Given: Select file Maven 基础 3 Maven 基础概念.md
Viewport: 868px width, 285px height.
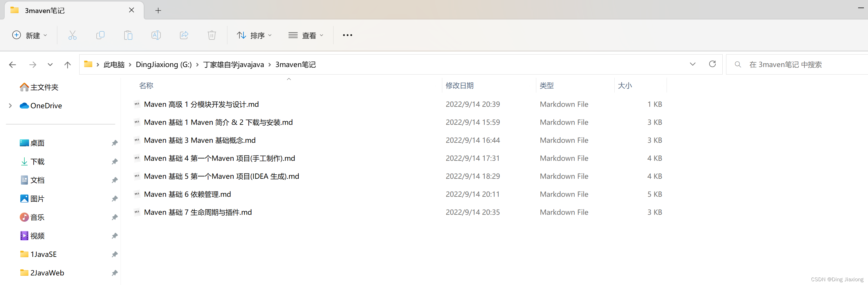Looking at the screenshot, I should click(x=199, y=140).
